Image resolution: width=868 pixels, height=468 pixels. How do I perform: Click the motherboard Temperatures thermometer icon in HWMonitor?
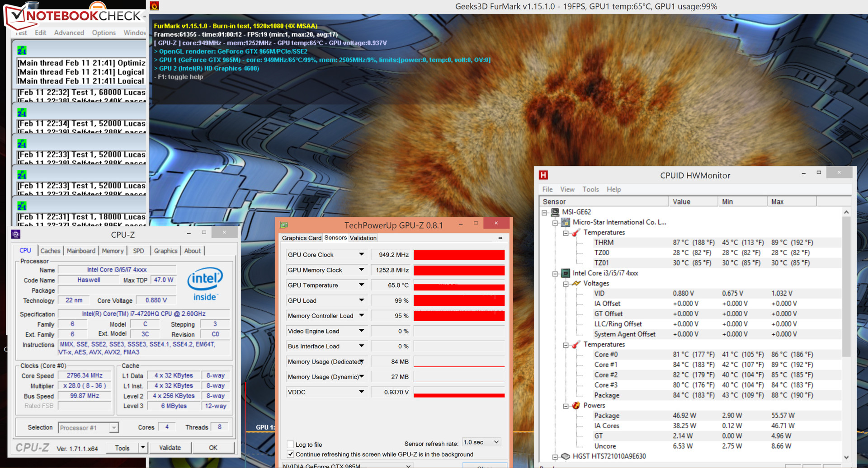point(576,232)
